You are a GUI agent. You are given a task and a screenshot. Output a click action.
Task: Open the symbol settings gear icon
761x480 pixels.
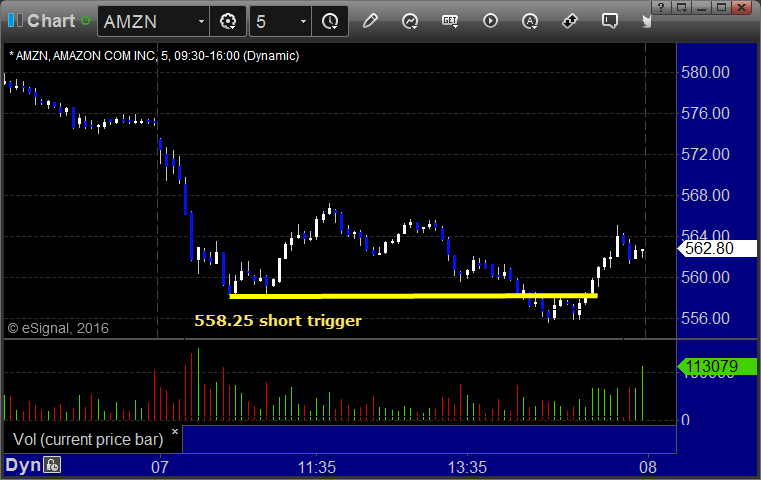(x=228, y=21)
